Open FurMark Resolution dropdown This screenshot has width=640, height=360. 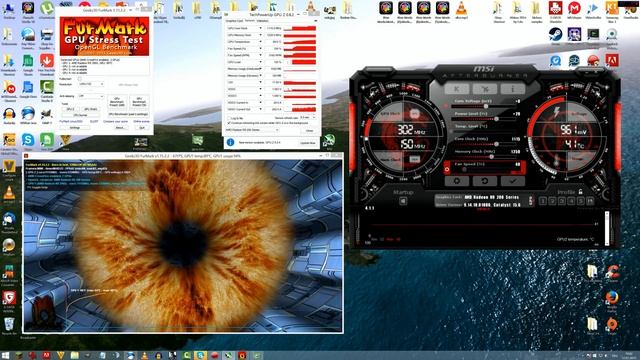(91, 84)
